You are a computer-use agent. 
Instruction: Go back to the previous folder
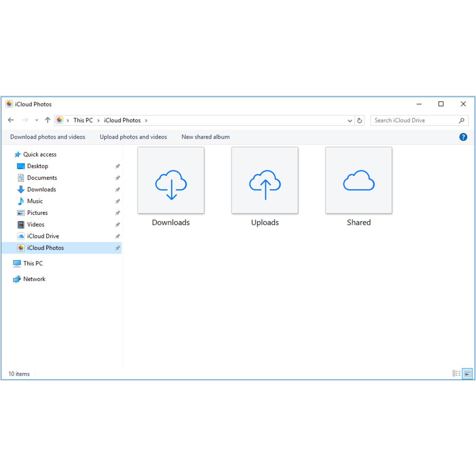[10, 120]
